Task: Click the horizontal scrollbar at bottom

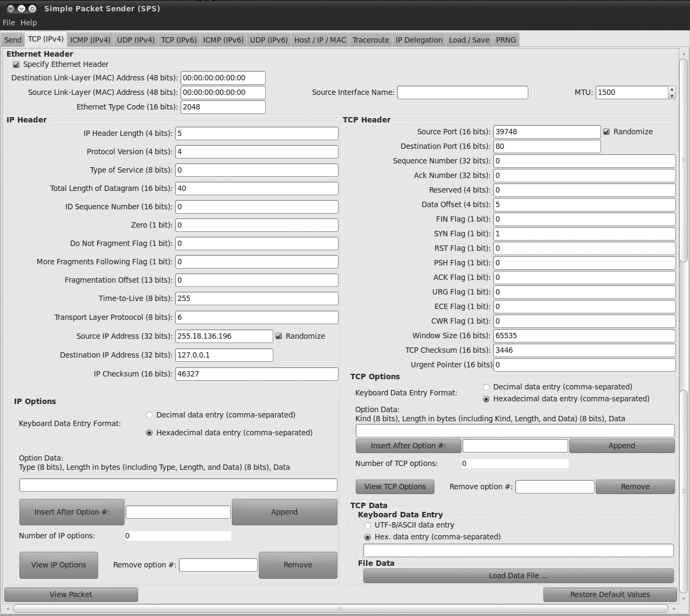Action: [x=341, y=608]
